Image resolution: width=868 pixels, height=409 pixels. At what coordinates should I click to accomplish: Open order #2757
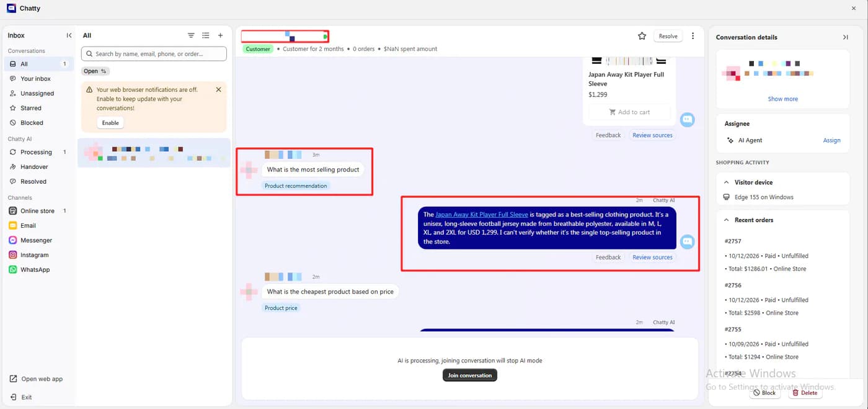point(733,241)
